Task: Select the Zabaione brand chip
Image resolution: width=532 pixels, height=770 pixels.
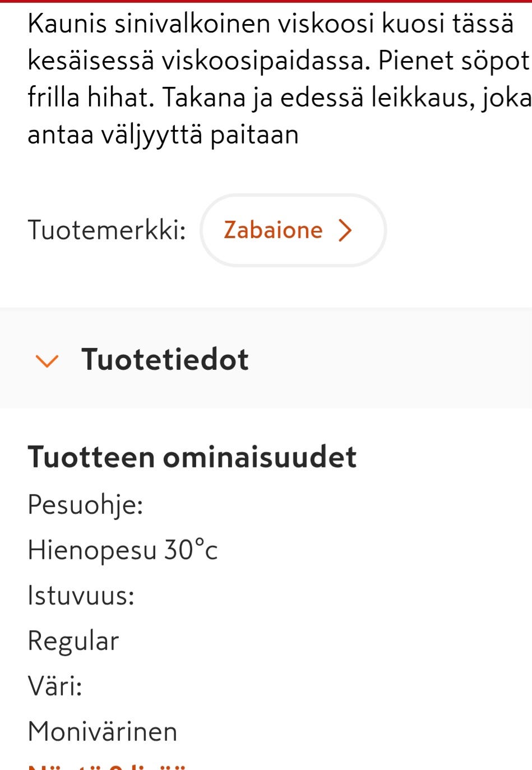Action: [292, 230]
